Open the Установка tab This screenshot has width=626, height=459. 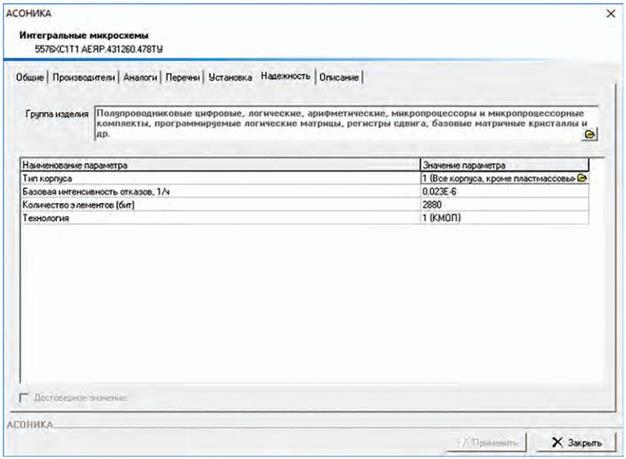pos(230,76)
